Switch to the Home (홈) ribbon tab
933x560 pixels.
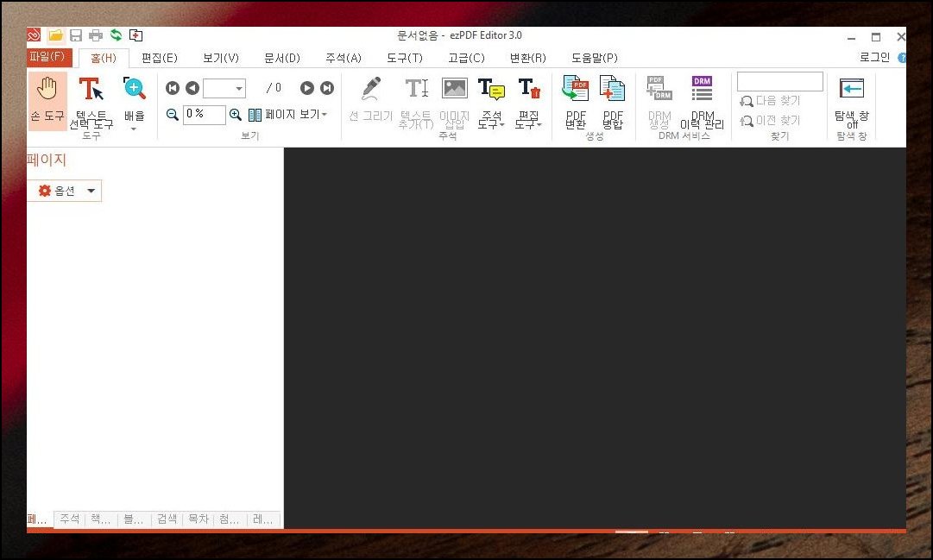tap(104, 58)
